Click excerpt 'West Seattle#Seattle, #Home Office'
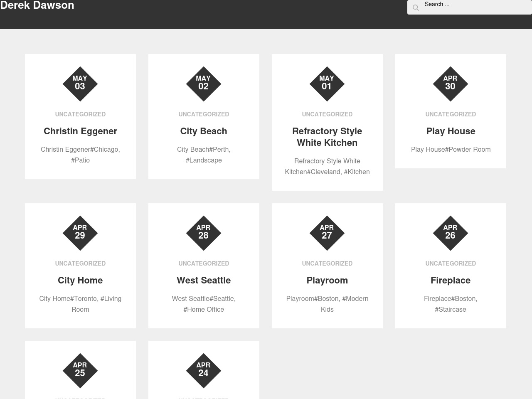Image resolution: width=532 pixels, height=399 pixels. [x=204, y=304]
